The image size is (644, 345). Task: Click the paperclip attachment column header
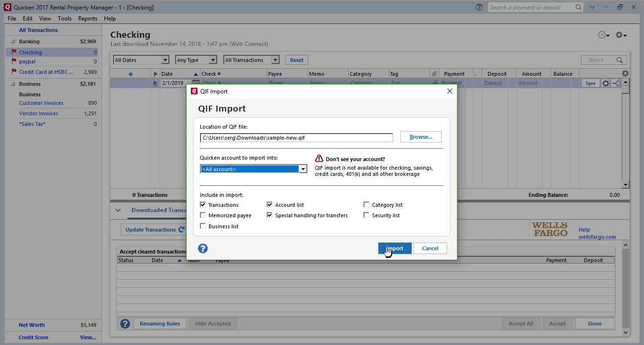(x=434, y=74)
